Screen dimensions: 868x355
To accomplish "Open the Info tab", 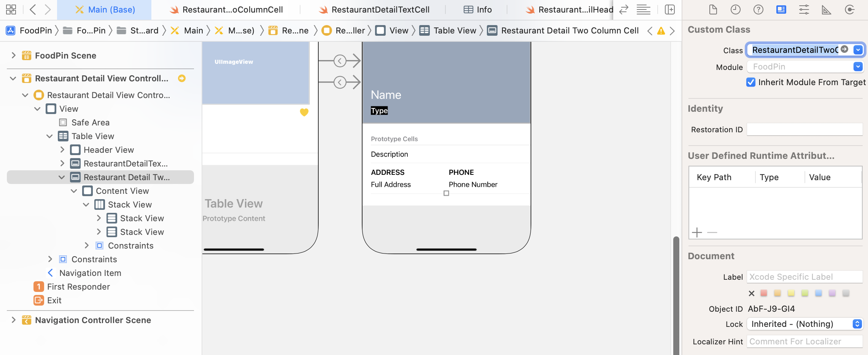I will pyautogui.click(x=478, y=10).
